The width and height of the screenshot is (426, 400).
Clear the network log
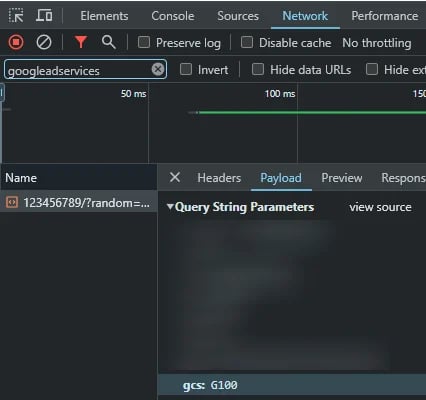44,42
